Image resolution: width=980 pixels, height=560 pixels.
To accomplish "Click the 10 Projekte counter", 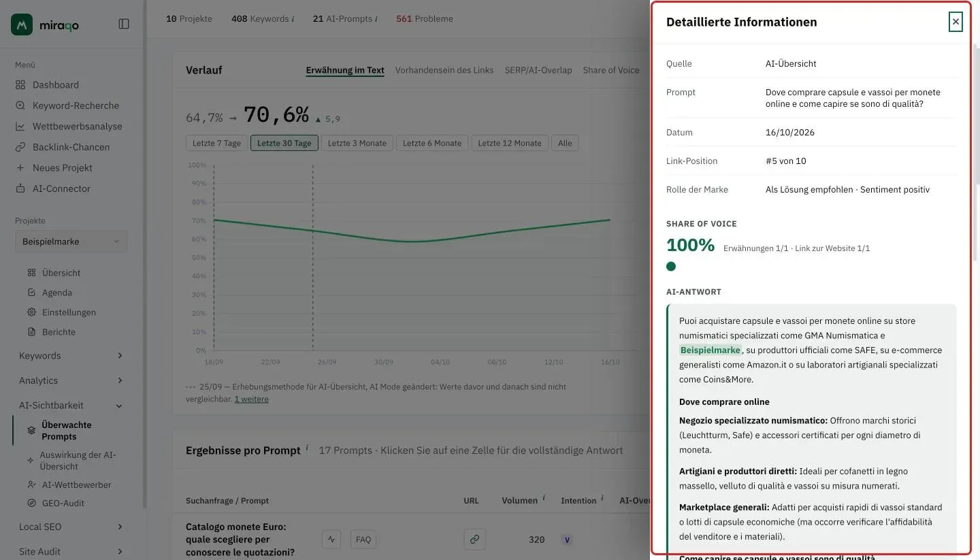I will coord(189,19).
